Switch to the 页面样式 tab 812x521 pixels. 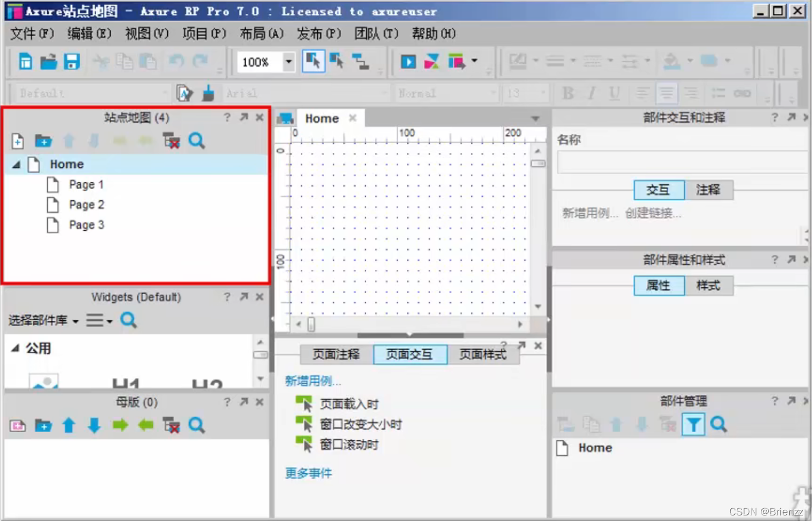(483, 354)
